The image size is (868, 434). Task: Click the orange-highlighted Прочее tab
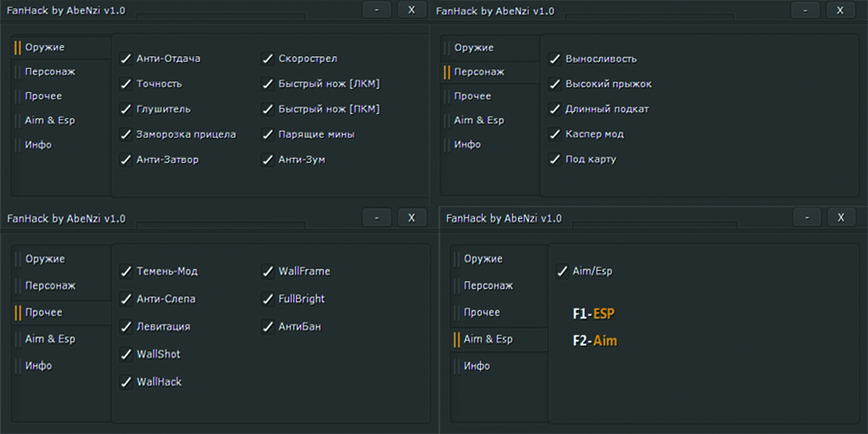(62, 312)
